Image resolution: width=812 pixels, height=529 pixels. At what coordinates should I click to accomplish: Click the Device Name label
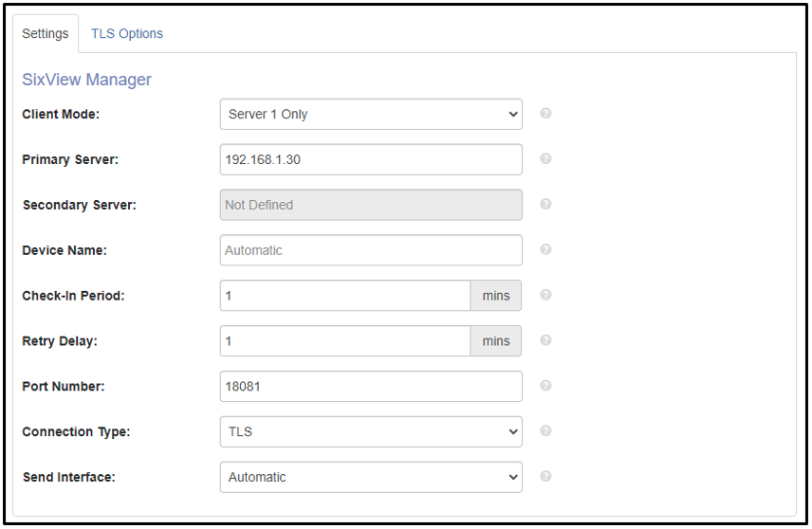65,250
